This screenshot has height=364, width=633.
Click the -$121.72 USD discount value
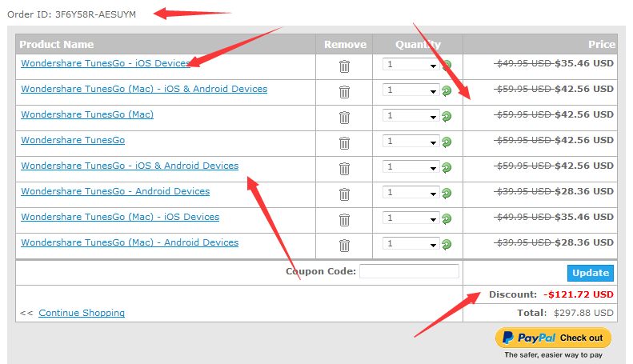coord(579,294)
